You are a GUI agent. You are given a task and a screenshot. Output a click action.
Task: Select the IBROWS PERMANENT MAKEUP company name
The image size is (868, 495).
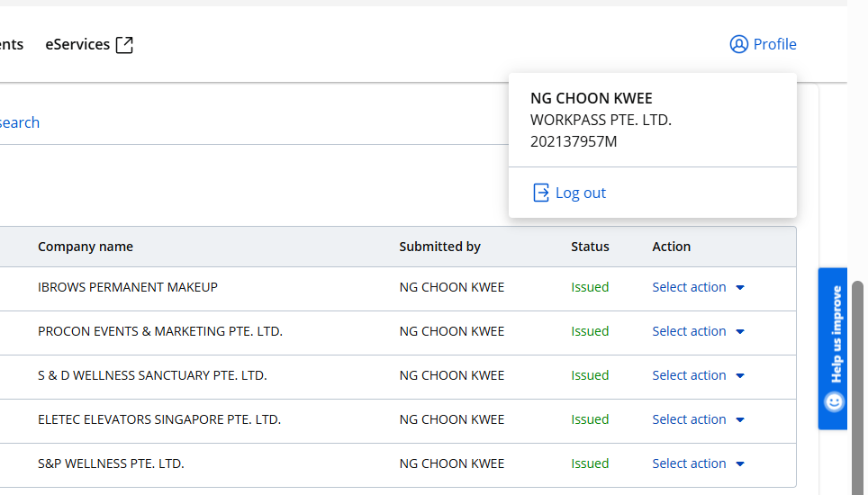point(128,287)
